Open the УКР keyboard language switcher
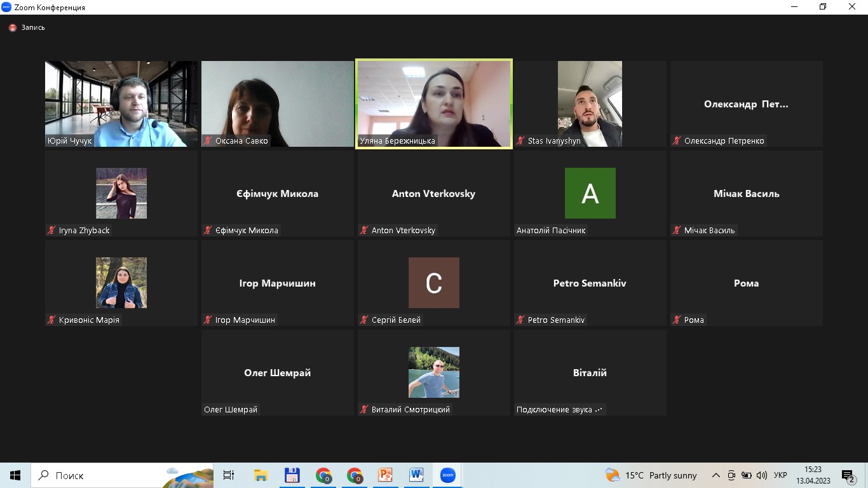The image size is (868, 488). click(780, 475)
